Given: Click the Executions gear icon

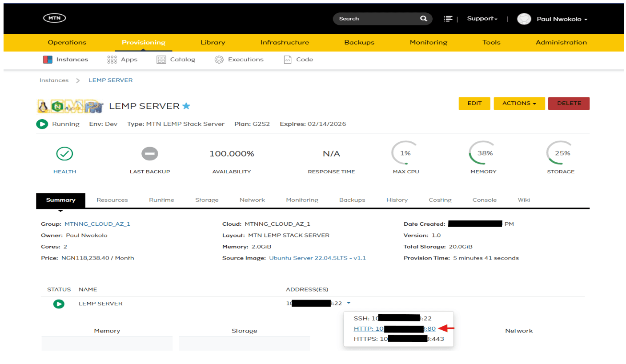Looking at the screenshot, I should pos(219,60).
